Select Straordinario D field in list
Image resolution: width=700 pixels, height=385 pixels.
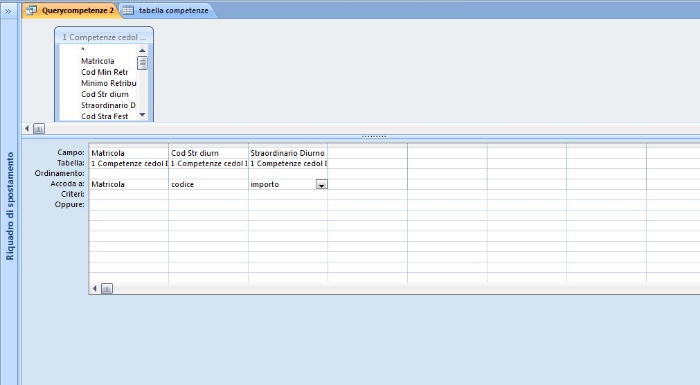coord(108,105)
